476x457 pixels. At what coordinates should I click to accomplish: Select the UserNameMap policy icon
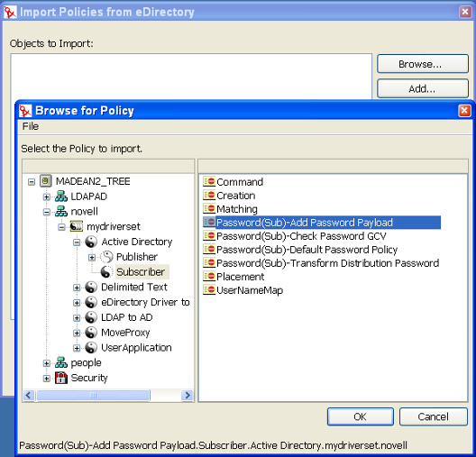[x=209, y=290]
